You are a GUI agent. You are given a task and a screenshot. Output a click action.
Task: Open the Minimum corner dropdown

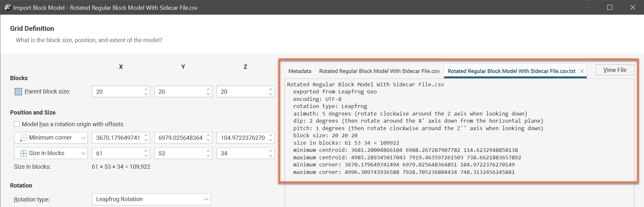[x=83, y=138]
